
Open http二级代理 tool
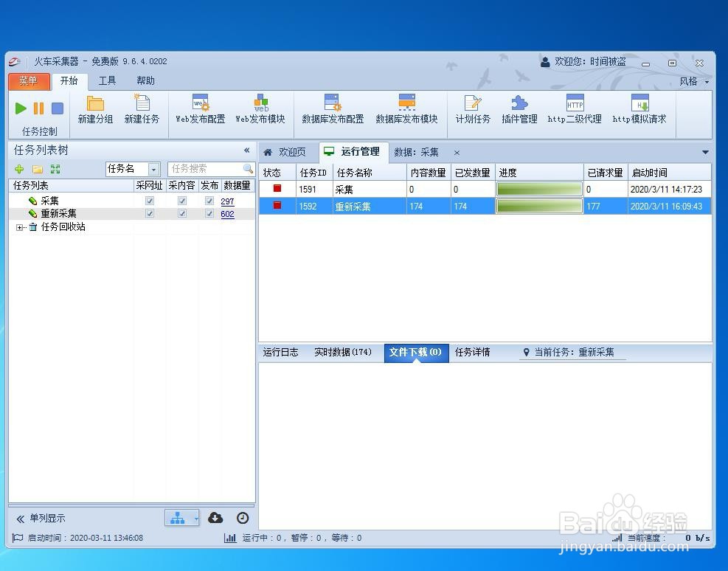[x=575, y=110]
